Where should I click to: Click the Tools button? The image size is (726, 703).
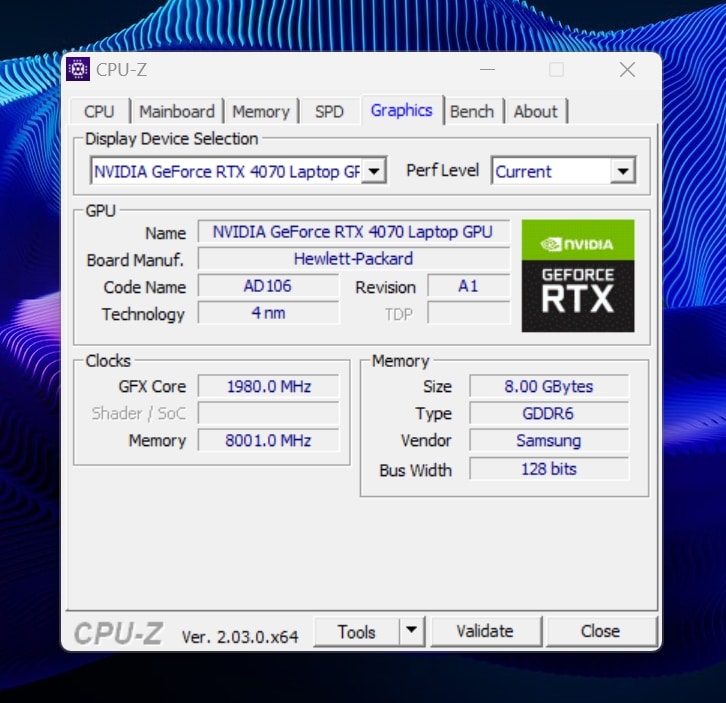[356, 631]
